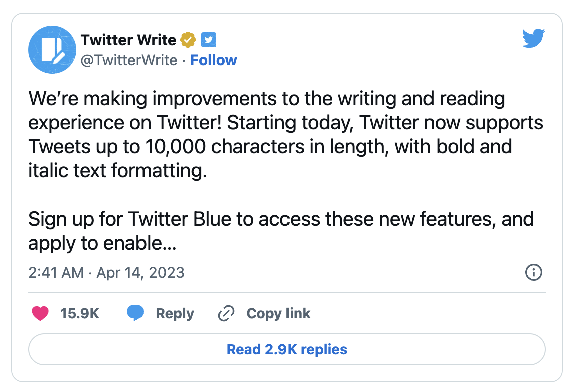The image size is (575, 392).
Task: Open the Twitter bird logo
Action: (x=533, y=39)
